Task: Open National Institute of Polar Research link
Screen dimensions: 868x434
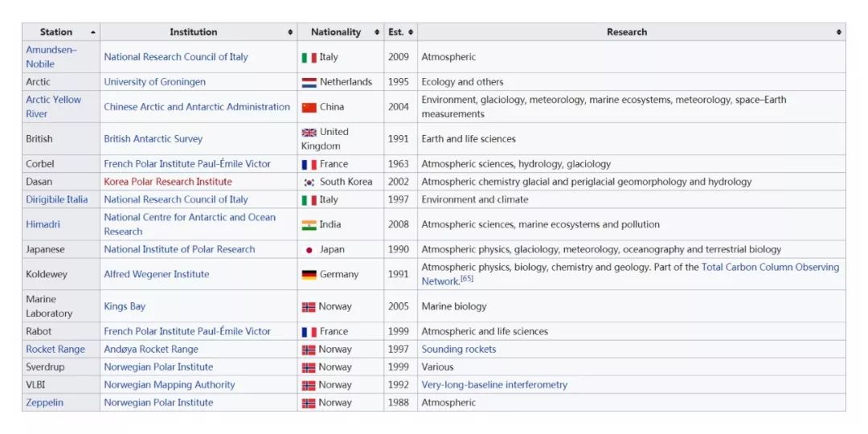Action: (x=179, y=249)
